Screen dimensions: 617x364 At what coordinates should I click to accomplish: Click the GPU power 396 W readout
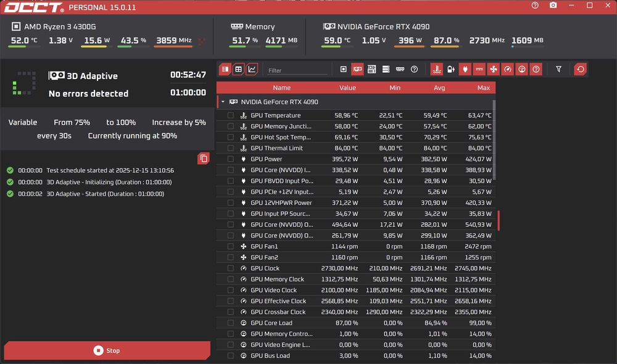410,41
